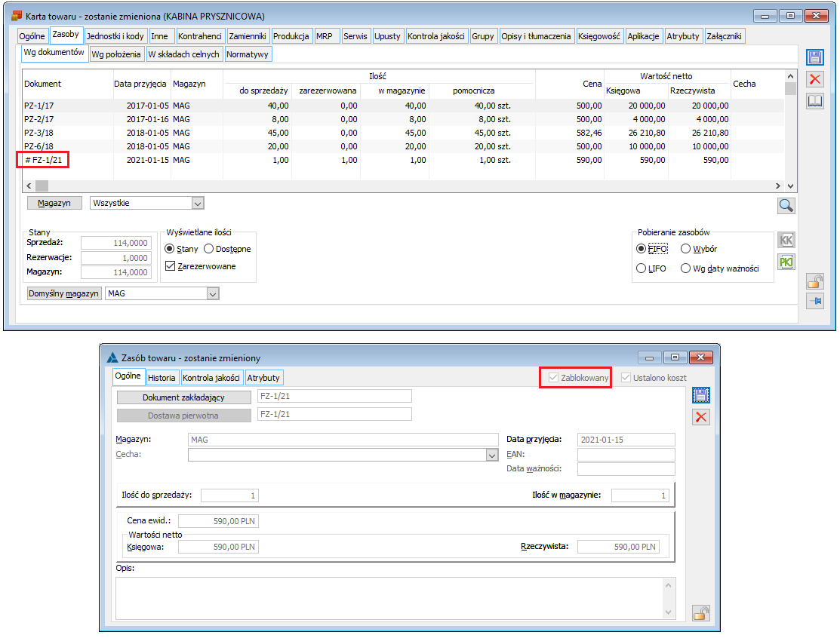This screenshot has width=840, height=638.
Task: Select the PZ-2/17 document row
Action: [403, 119]
